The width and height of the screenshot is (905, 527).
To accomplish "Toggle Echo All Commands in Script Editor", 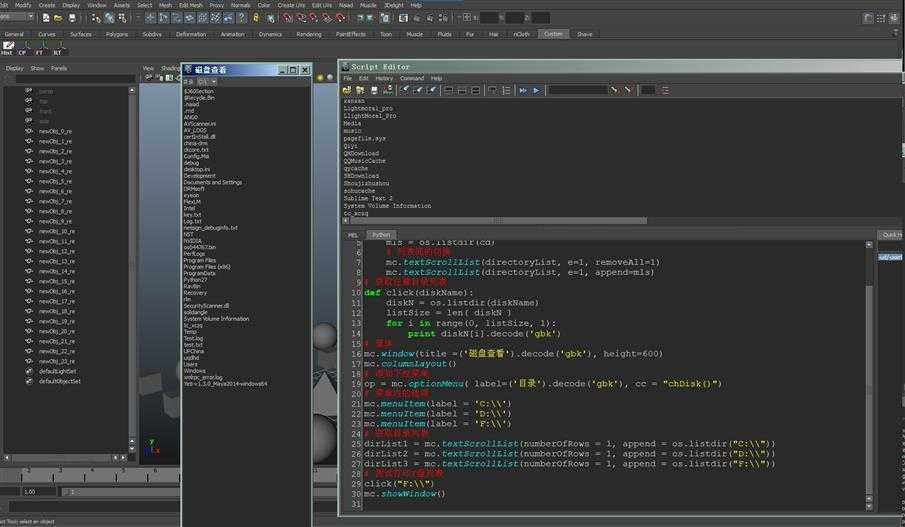I will click(x=493, y=90).
